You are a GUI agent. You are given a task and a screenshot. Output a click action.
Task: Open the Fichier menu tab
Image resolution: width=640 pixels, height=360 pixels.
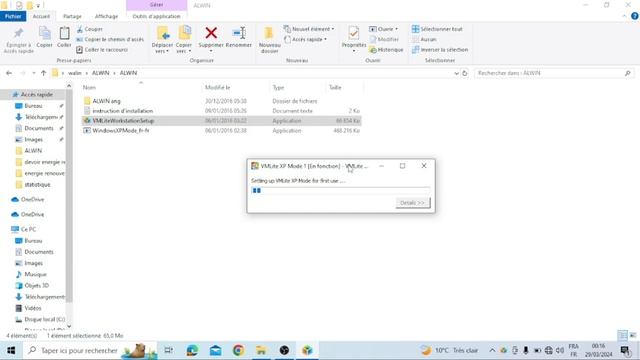click(x=13, y=16)
